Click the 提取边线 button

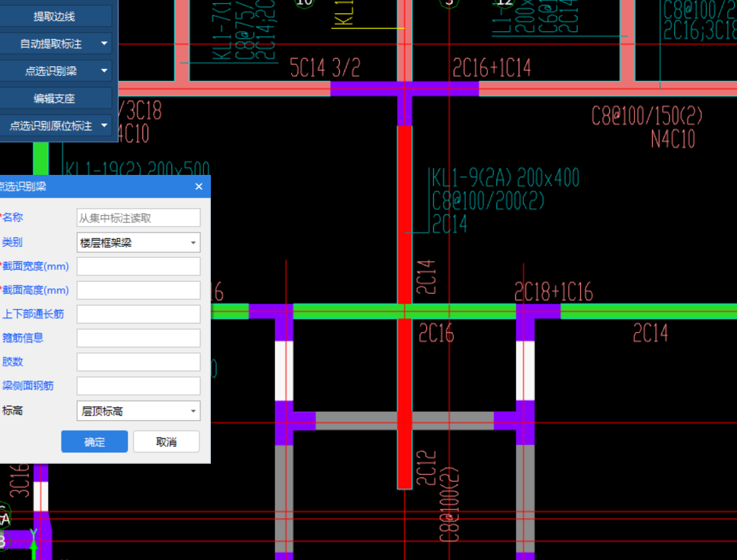pyautogui.click(x=55, y=17)
